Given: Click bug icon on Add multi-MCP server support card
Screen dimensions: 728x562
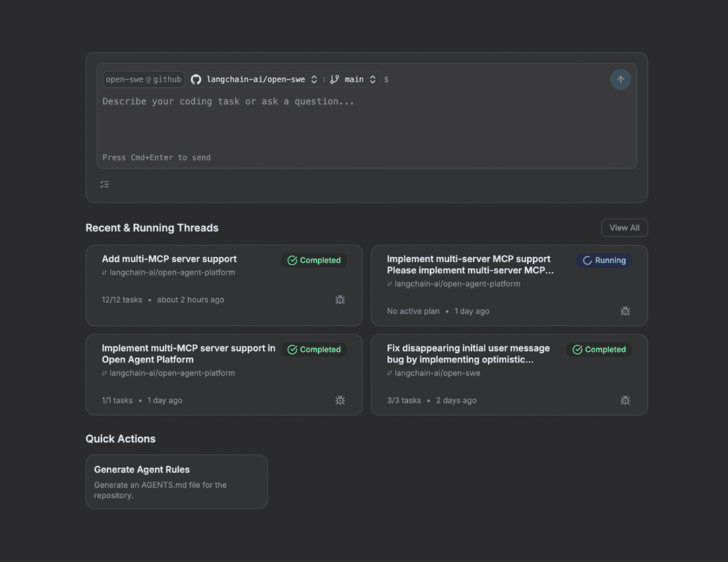Looking at the screenshot, I should click(340, 300).
